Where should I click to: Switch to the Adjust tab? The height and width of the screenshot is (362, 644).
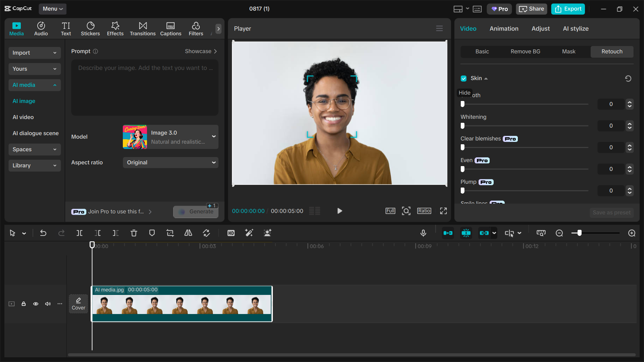click(540, 29)
